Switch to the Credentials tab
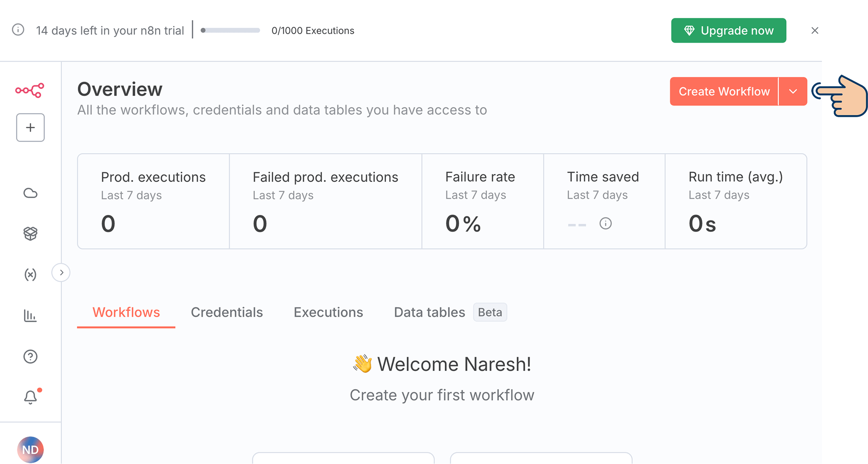 (x=227, y=312)
